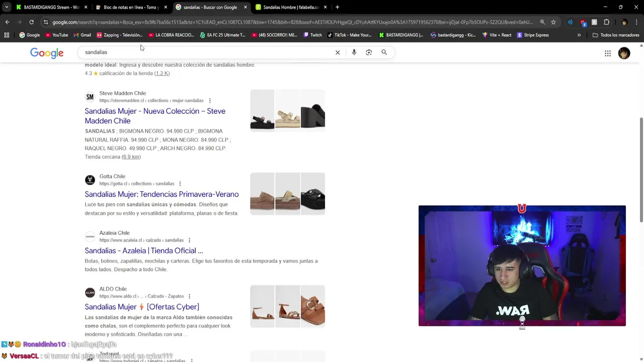Screen dimensions: 644x362
Task: Click the black sandal thumbnail for Steve Madden
Action: [x=262, y=111]
